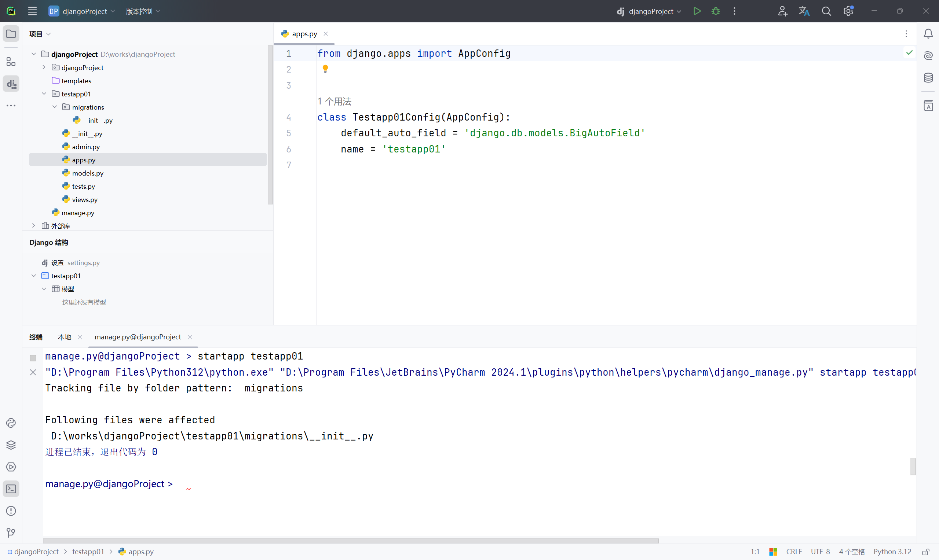This screenshot has height=560, width=939.
Task: Click the green inspections checkmark
Action: [909, 52]
